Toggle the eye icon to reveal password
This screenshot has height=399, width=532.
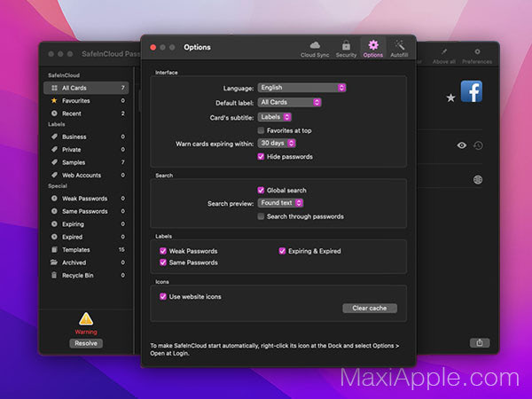tap(461, 145)
